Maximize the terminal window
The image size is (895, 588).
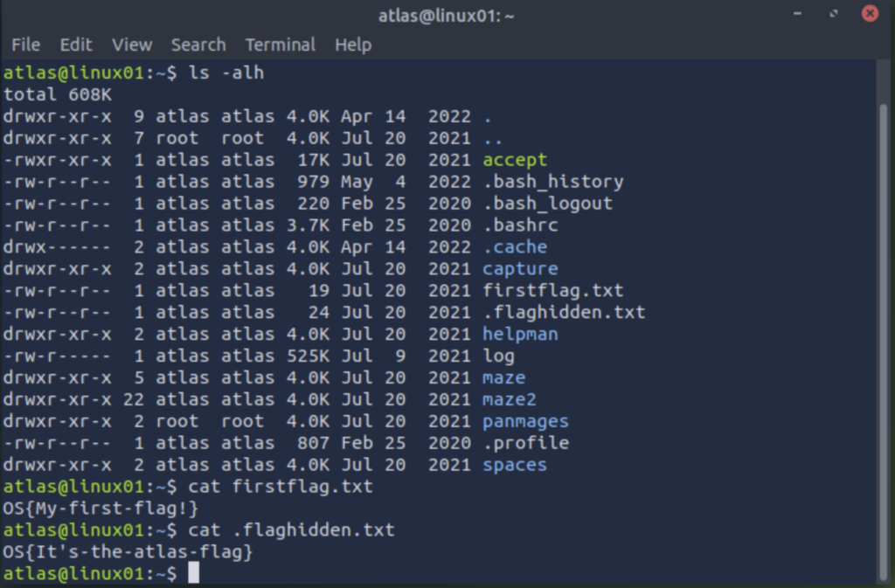point(833,13)
